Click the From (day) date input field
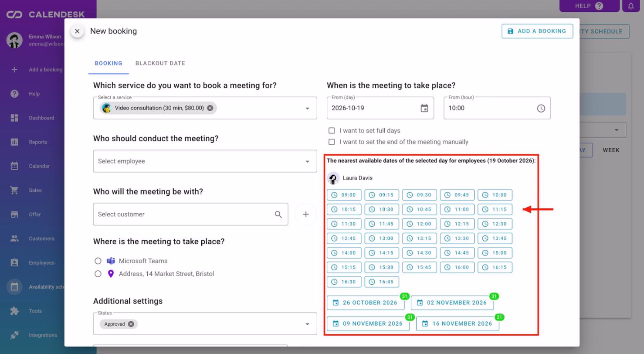The image size is (644, 354). tap(380, 108)
